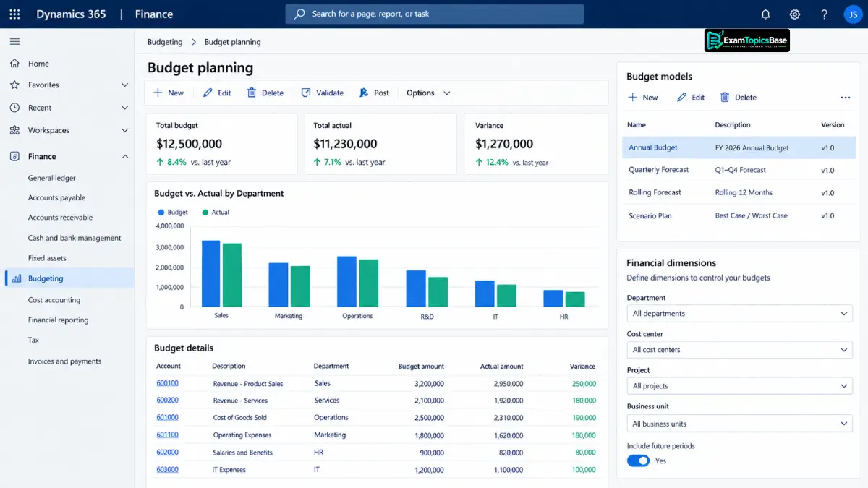Open the Project dropdown
Screen dimensions: 868x488
point(739,386)
